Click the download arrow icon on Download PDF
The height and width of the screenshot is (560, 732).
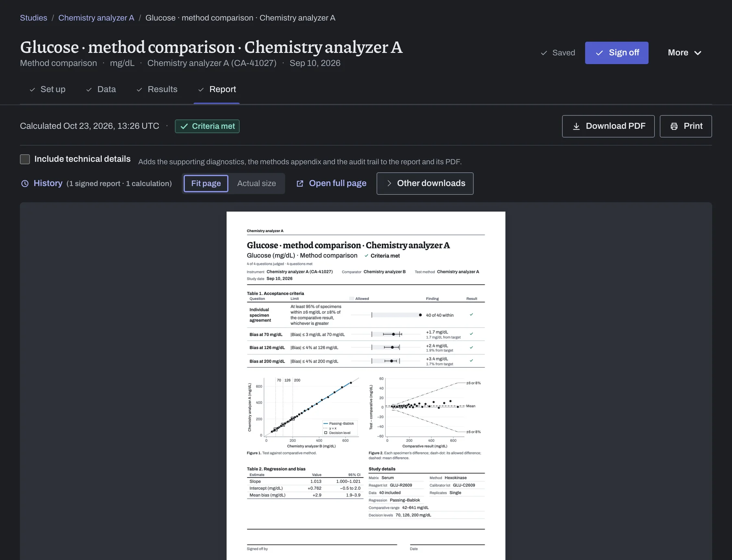(x=576, y=126)
